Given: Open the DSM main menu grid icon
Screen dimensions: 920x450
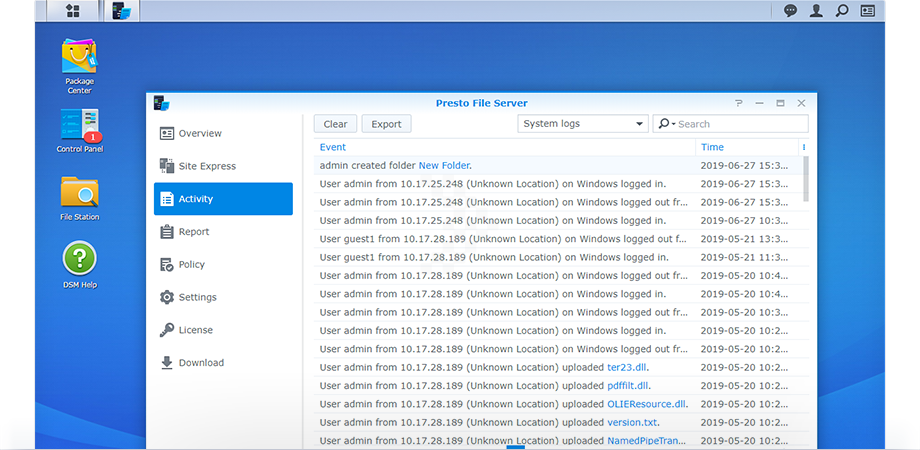Looking at the screenshot, I should tap(73, 11).
